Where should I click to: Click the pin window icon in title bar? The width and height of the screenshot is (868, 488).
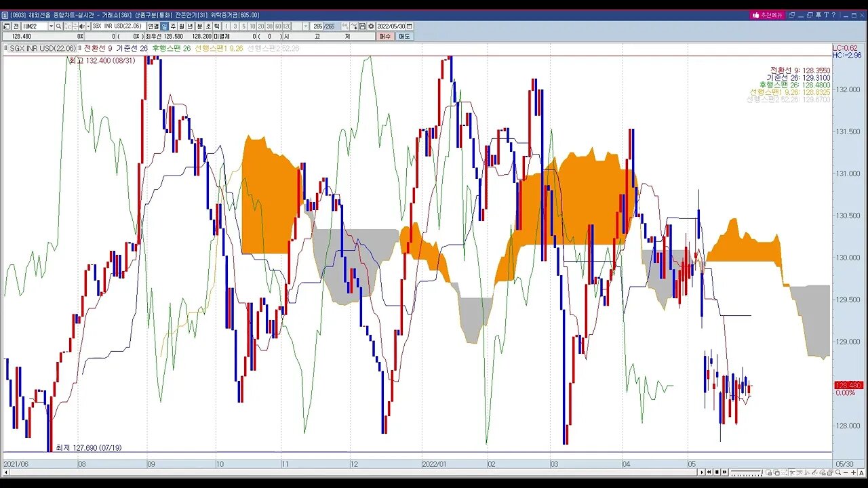point(818,15)
